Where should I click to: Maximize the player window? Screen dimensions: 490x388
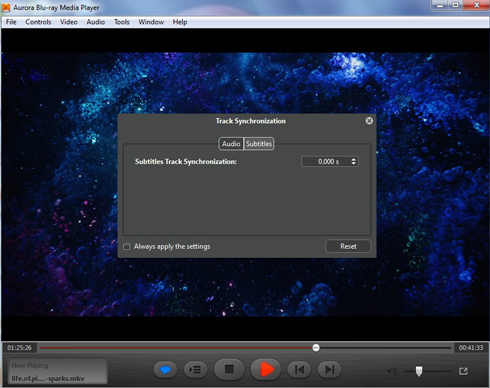click(455, 5)
